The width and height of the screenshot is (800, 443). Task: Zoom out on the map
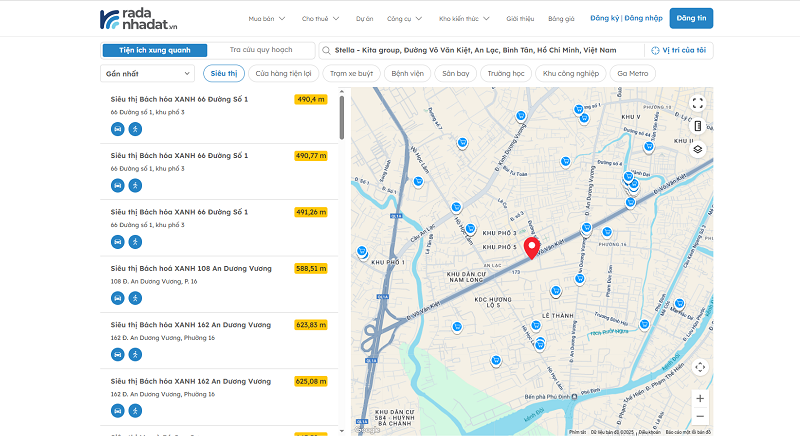(x=700, y=416)
